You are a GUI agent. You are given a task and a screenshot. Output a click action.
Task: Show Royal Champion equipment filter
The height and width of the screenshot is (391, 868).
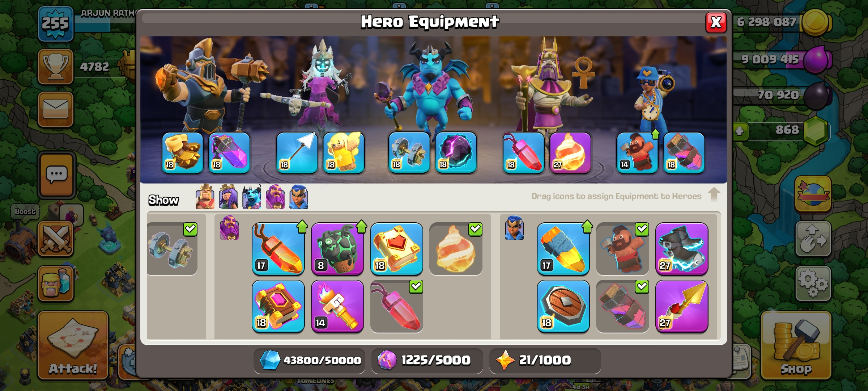299,197
